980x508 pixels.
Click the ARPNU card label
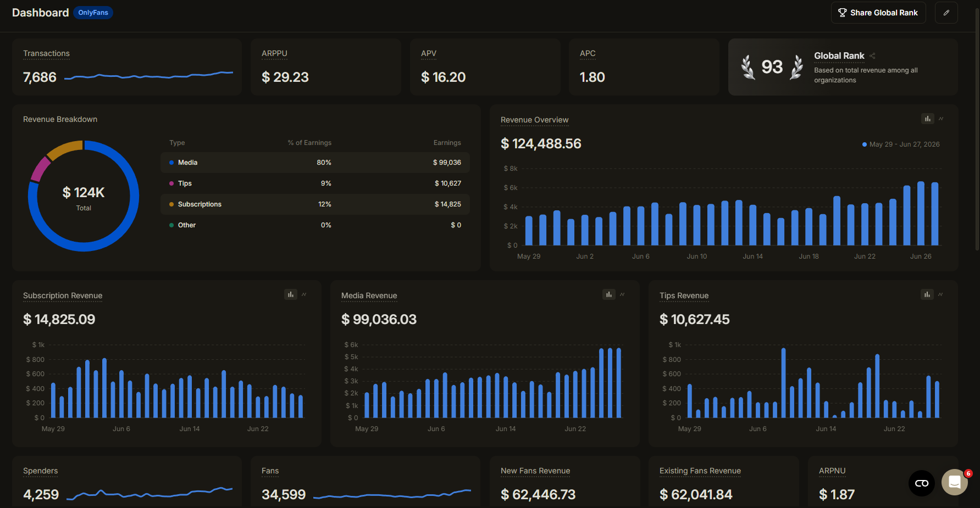pyautogui.click(x=832, y=471)
